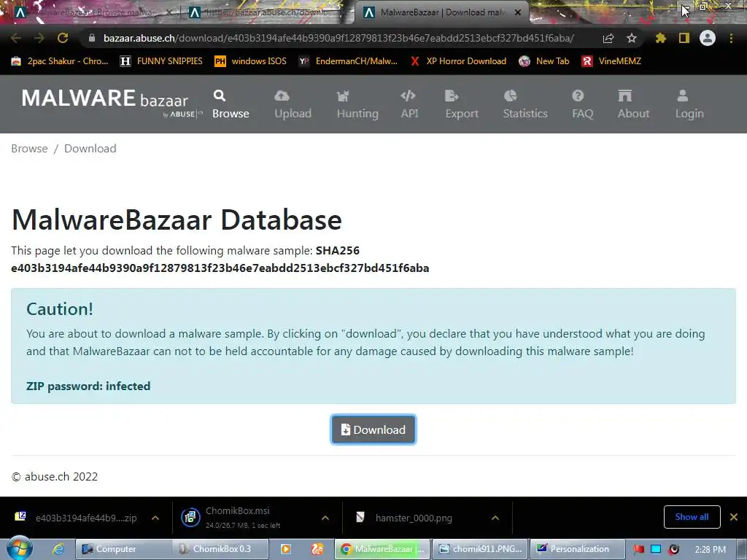
Task: Switch to chomik911.PNG taskbar window
Action: click(480, 549)
